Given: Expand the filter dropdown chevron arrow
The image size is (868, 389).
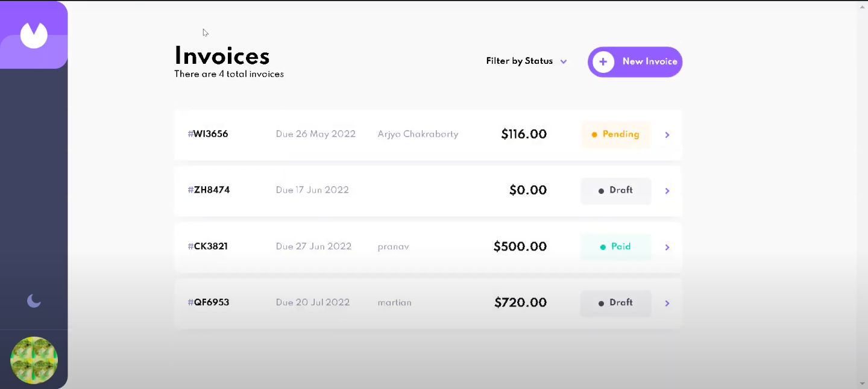Looking at the screenshot, I should 564,61.
